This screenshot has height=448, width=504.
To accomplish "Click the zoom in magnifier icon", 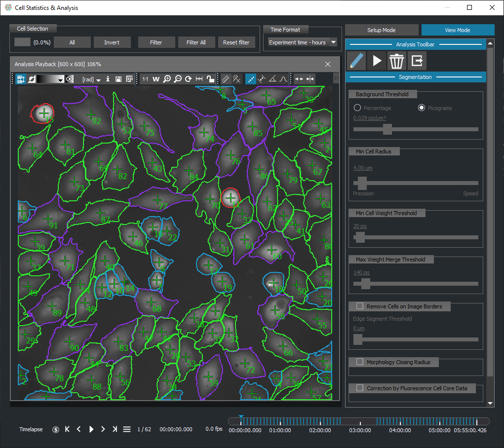I will [167, 79].
